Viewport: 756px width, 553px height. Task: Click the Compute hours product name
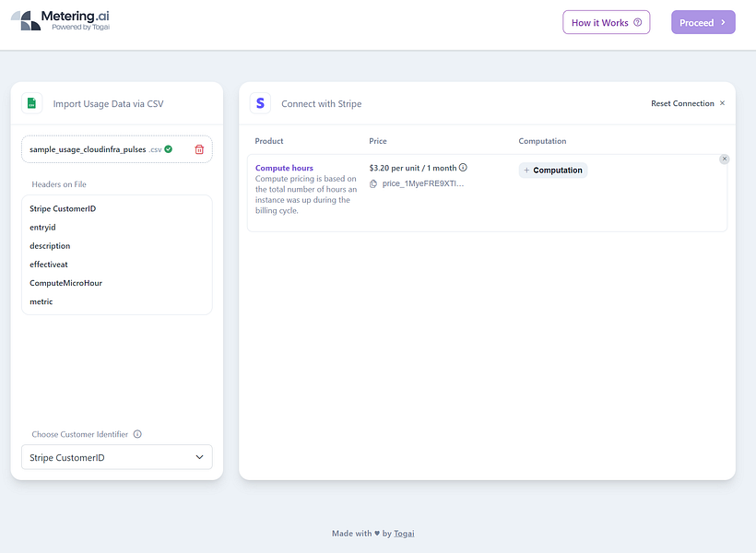[283, 167]
